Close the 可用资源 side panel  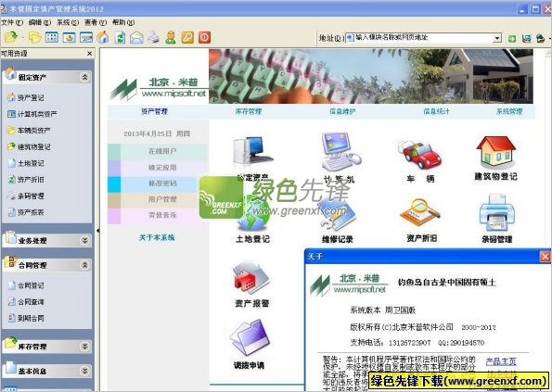pyautogui.click(x=89, y=54)
